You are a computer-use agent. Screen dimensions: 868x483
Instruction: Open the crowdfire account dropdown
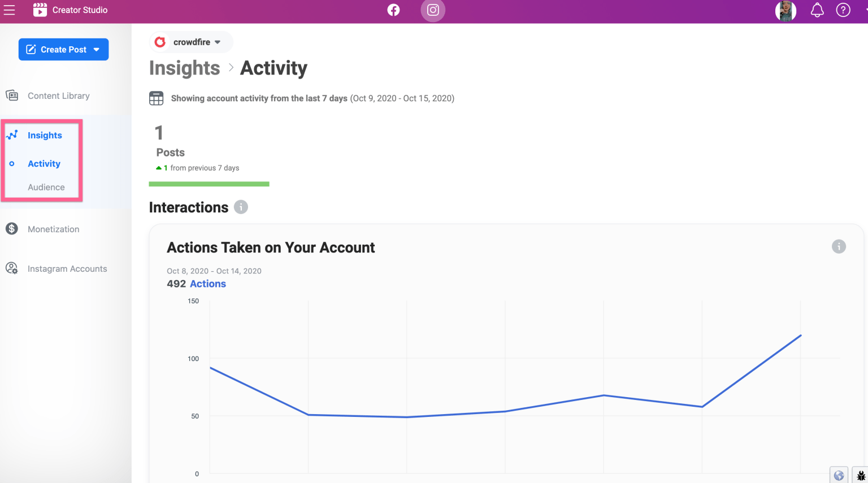[x=190, y=42]
